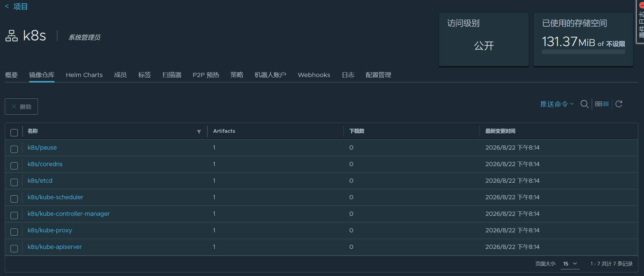The image size is (644, 276).
Task: Open the 镜像仓库 tab
Action: click(x=42, y=75)
